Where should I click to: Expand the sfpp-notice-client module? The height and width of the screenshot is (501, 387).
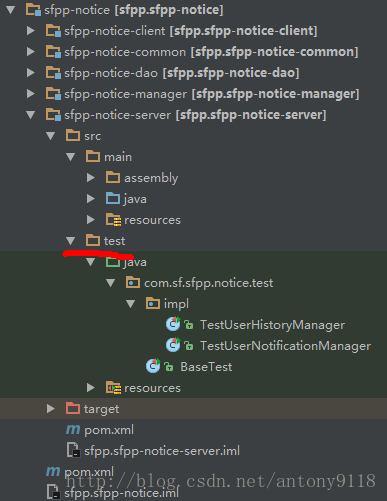coord(31,31)
